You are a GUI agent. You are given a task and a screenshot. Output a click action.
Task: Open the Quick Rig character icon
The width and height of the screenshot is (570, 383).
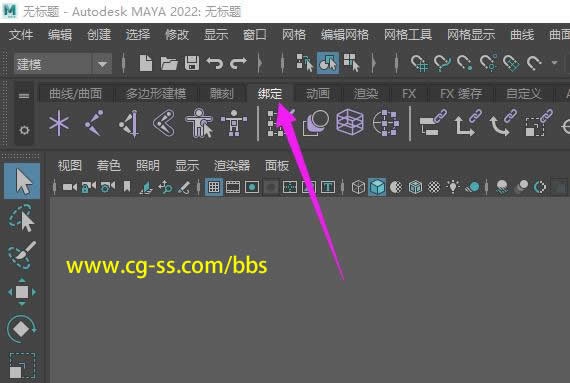tap(199, 123)
